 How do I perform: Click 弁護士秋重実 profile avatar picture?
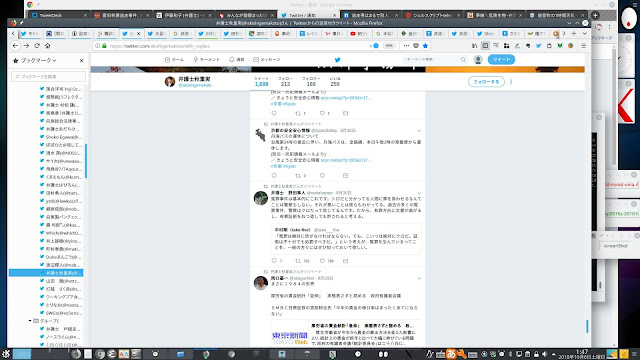tap(170, 82)
